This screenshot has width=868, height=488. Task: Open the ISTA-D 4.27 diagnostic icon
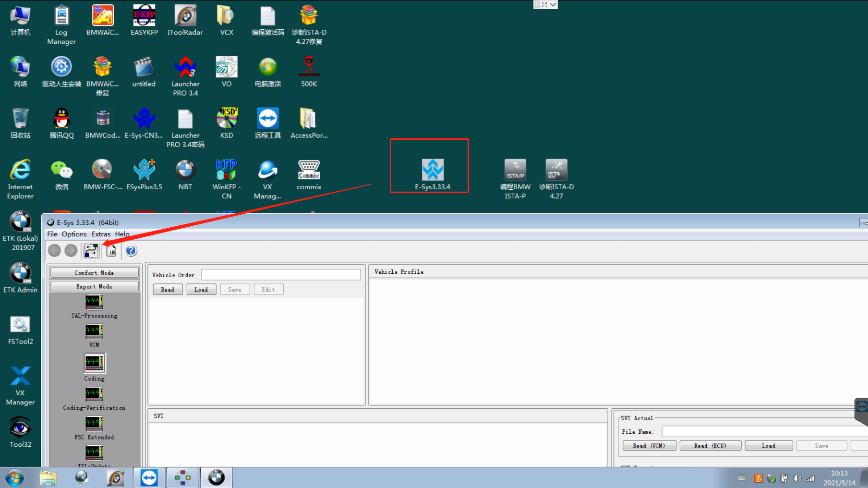point(556,179)
